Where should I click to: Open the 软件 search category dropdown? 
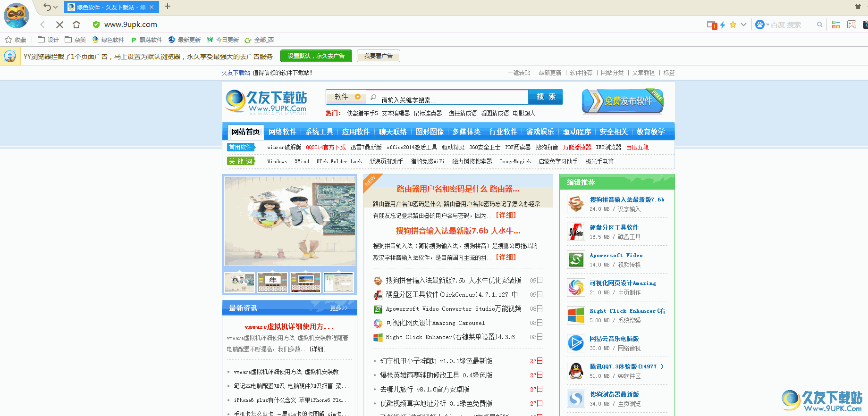[x=346, y=97]
